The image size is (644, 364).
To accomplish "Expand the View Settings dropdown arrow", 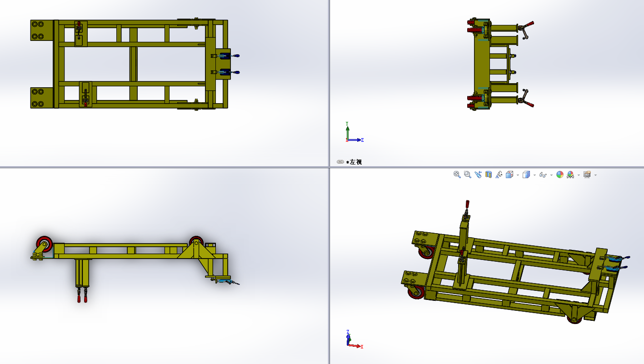I will click(x=595, y=175).
